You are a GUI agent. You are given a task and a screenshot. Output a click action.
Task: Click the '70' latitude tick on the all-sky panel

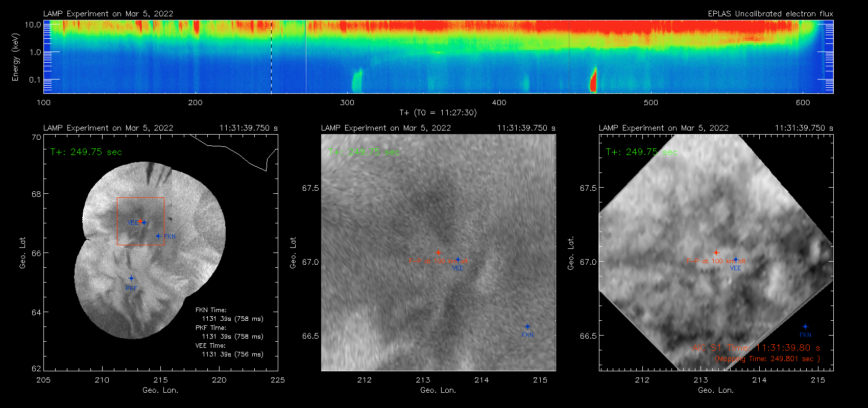(x=36, y=137)
